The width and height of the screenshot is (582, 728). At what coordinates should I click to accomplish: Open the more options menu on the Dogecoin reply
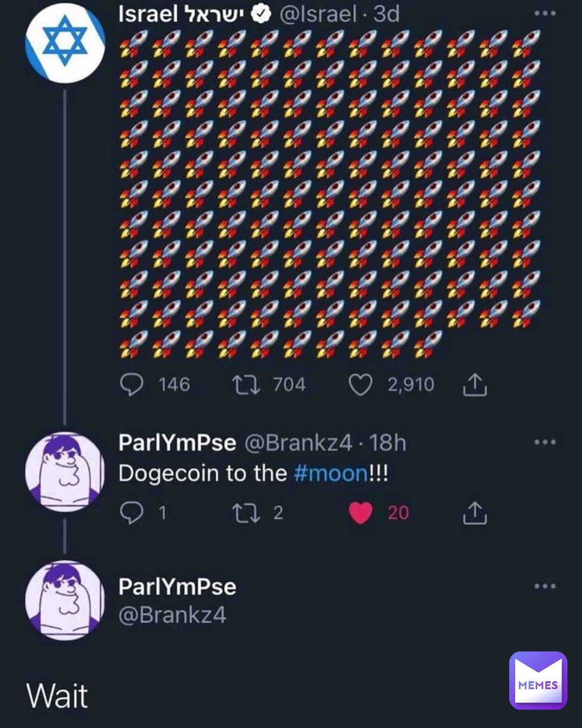[546, 441]
